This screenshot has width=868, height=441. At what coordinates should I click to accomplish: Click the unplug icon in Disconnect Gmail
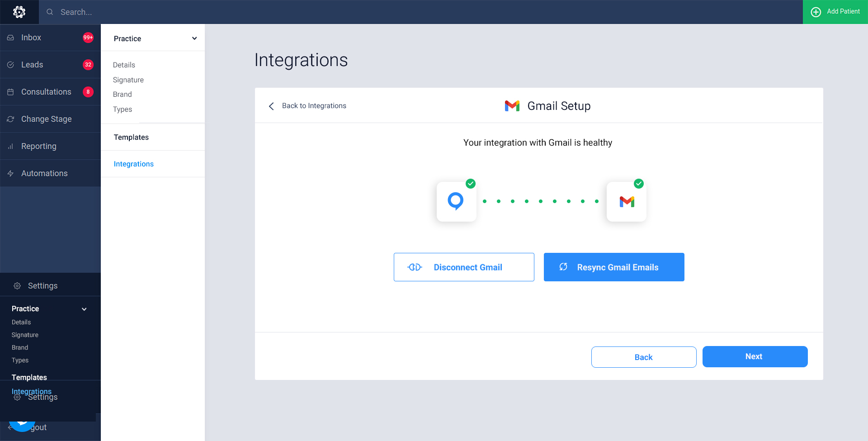click(x=415, y=267)
